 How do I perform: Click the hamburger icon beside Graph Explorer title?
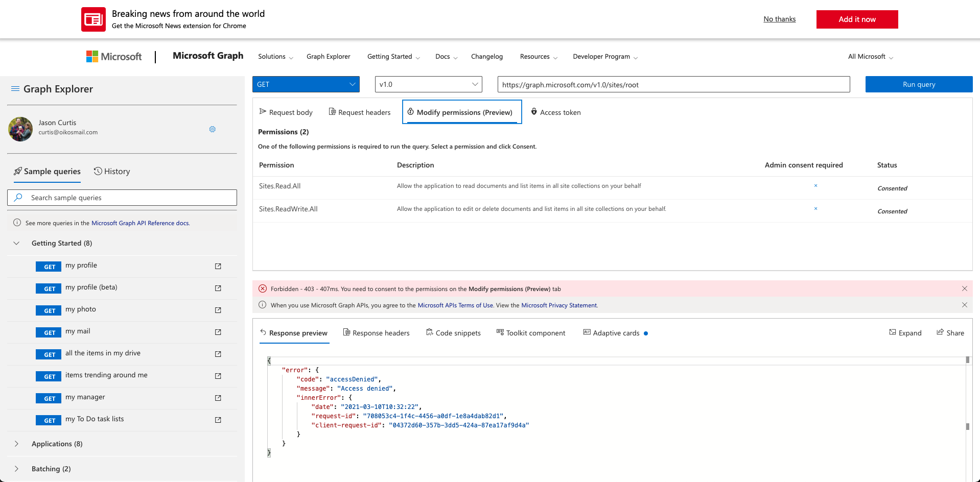tap(15, 88)
